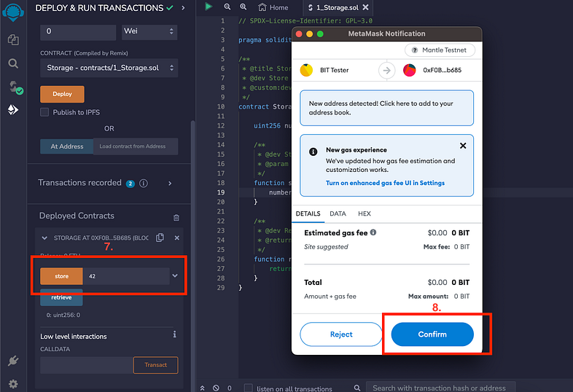Click the pending transactions count 0 in terminal

pyautogui.click(x=230, y=388)
